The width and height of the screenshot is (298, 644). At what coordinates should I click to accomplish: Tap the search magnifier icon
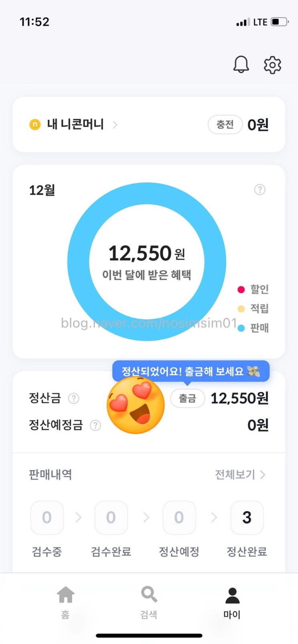point(149,594)
